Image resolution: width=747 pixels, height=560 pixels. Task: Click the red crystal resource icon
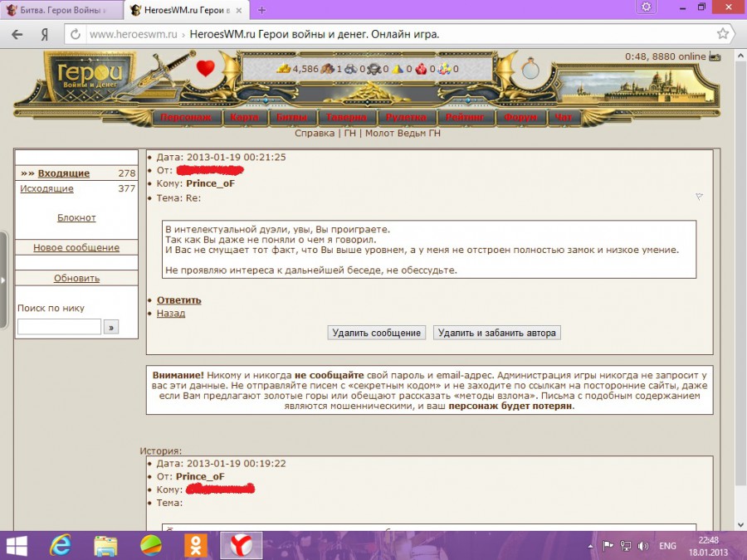[421, 69]
